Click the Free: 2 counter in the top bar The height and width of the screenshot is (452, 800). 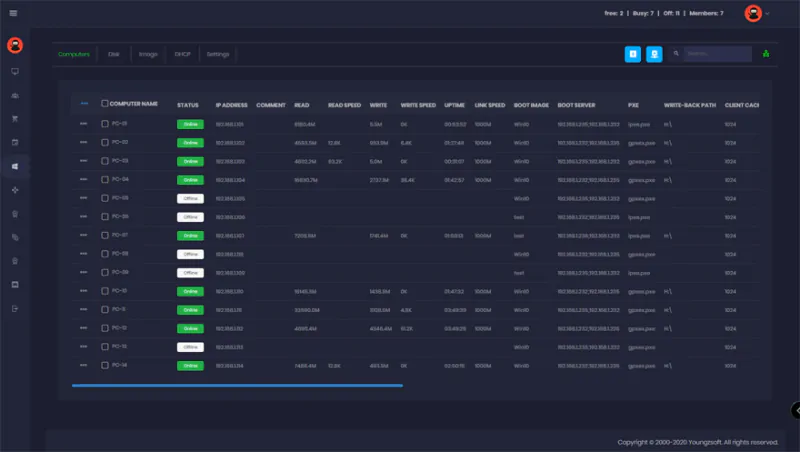(x=614, y=13)
